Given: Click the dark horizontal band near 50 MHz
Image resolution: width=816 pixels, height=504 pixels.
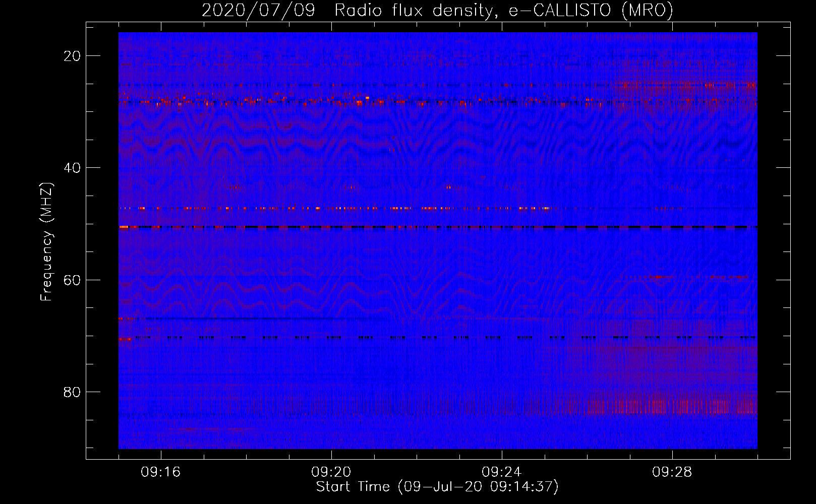Looking at the screenshot, I should point(438,227).
